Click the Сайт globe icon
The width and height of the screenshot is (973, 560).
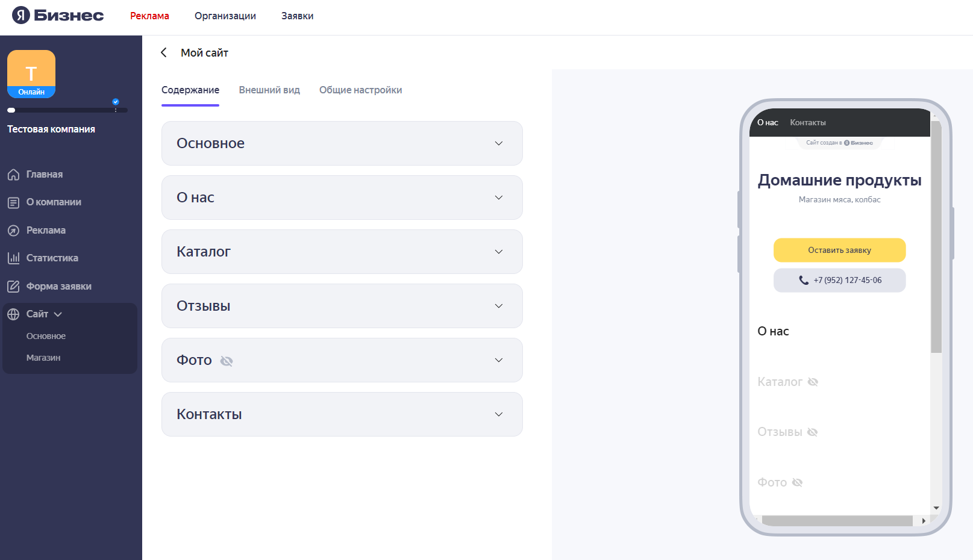(13, 314)
